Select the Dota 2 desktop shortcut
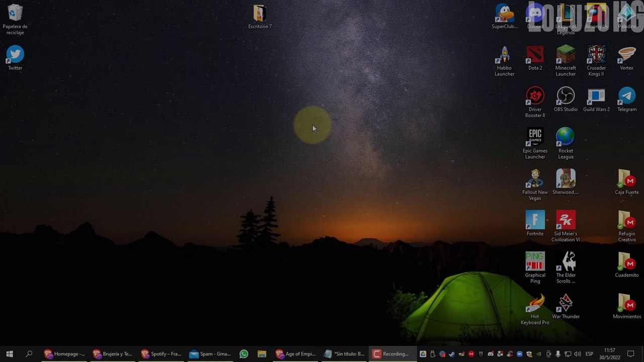644x362 pixels. pyautogui.click(x=535, y=58)
